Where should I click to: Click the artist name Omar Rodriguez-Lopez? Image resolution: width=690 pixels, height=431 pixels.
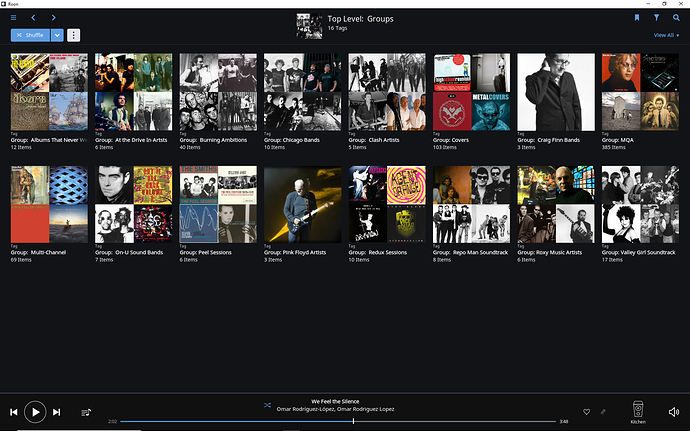pyautogui.click(x=335, y=409)
